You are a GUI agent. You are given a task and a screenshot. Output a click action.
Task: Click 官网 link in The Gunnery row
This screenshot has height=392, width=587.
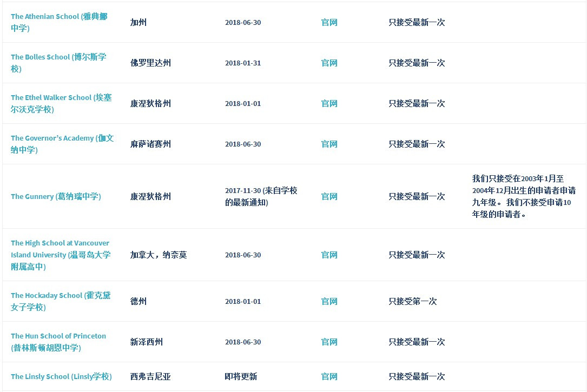[329, 196]
